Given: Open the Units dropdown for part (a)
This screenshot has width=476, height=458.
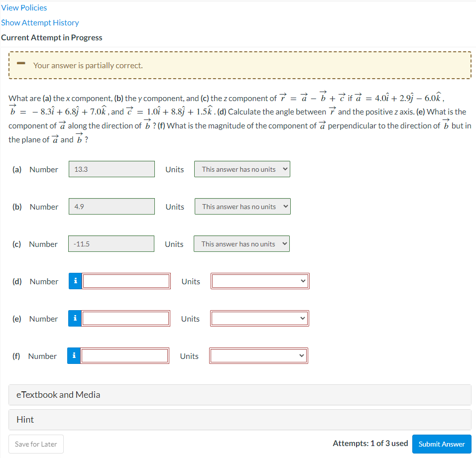Looking at the screenshot, I should point(242,169).
